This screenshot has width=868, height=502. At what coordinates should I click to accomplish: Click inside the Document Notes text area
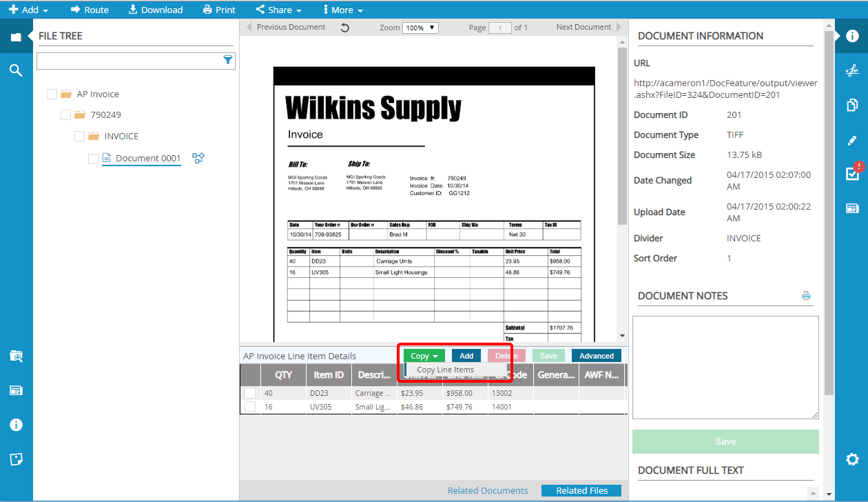pos(725,367)
